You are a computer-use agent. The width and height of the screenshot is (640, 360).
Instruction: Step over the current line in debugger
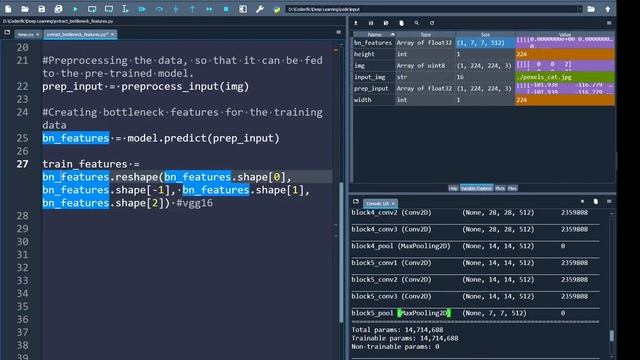point(159,9)
